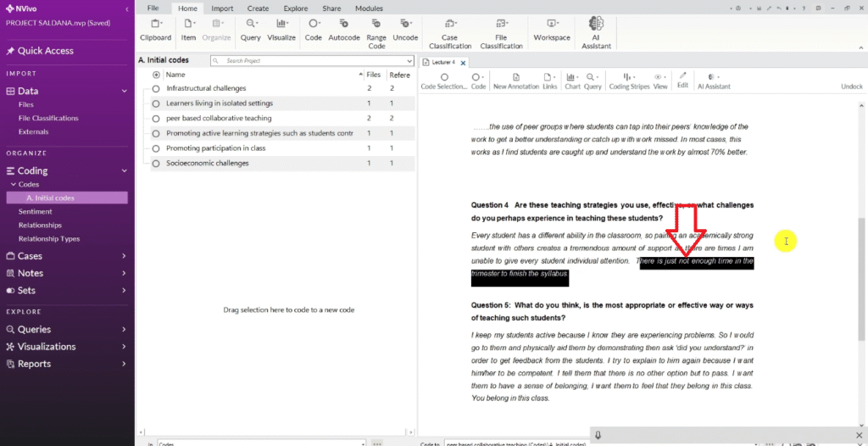Close the Lecturer 4 document tab
The width and height of the screenshot is (868, 446).
click(x=463, y=62)
